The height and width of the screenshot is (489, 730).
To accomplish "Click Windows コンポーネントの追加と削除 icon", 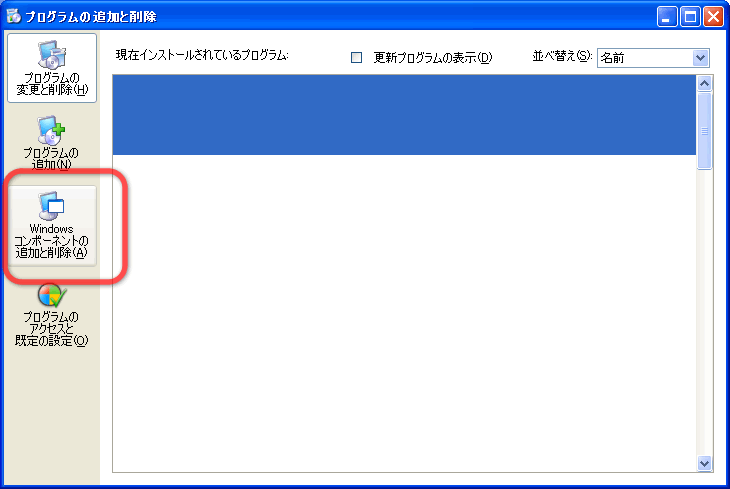I will click(51, 206).
